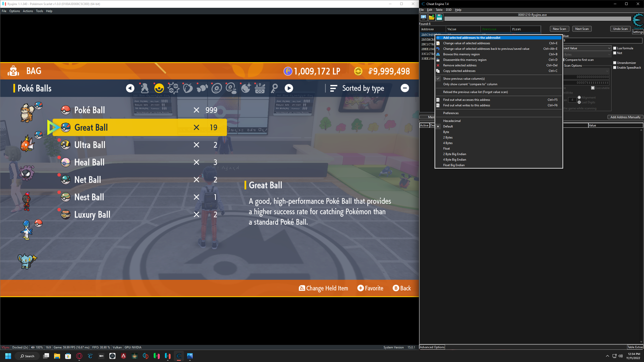Click the scan Value input field
644x362 pixels.
point(602,40)
